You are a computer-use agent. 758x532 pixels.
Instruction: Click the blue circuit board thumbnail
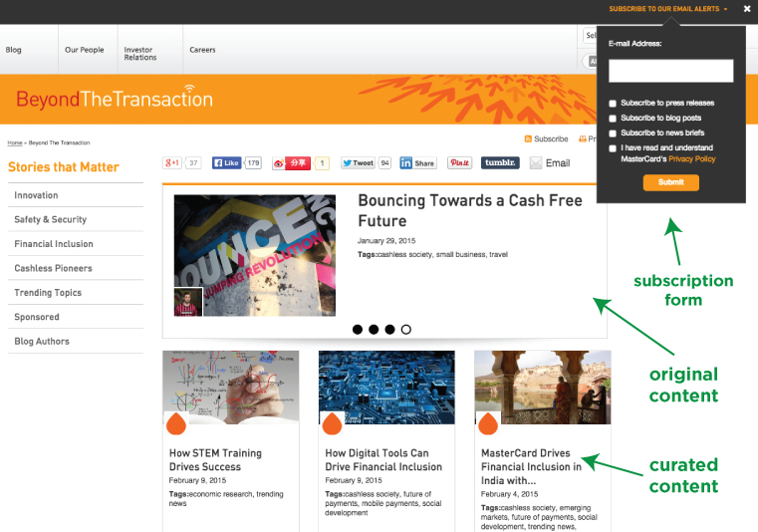tap(386, 388)
